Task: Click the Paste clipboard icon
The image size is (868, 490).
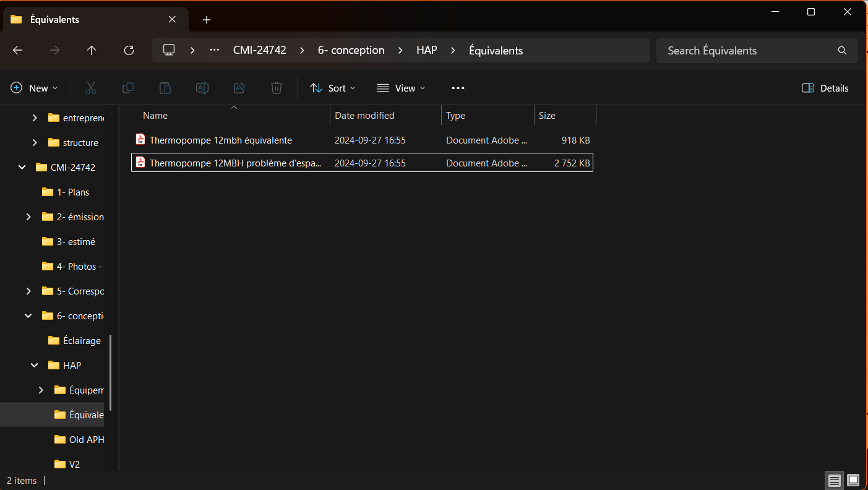Action: (165, 88)
